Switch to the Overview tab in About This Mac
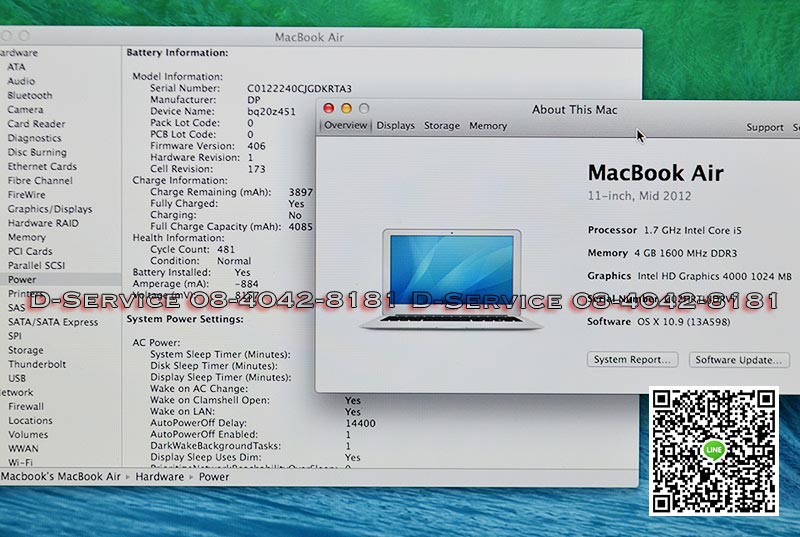The image size is (800, 537). click(x=345, y=125)
